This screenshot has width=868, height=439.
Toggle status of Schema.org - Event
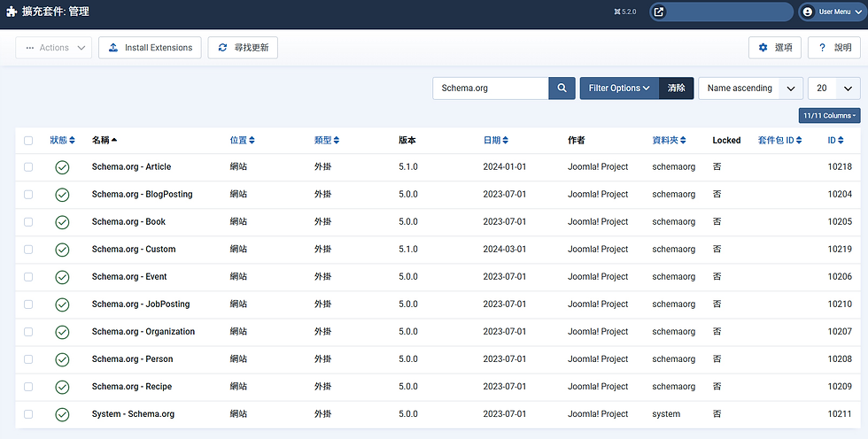(x=63, y=277)
